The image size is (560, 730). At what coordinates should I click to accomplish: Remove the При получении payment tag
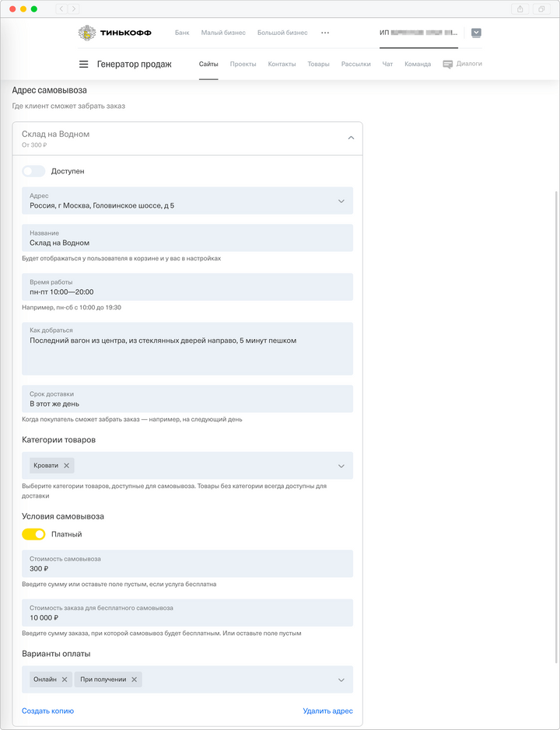tap(135, 679)
